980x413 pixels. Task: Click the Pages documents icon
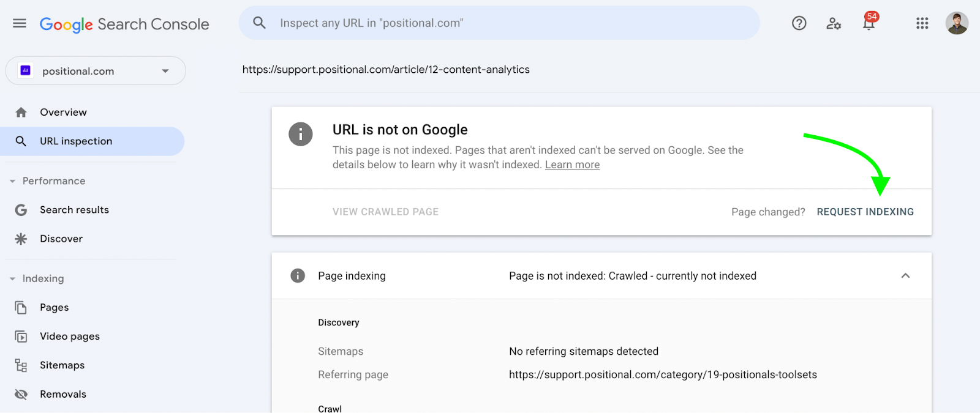coord(21,308)
